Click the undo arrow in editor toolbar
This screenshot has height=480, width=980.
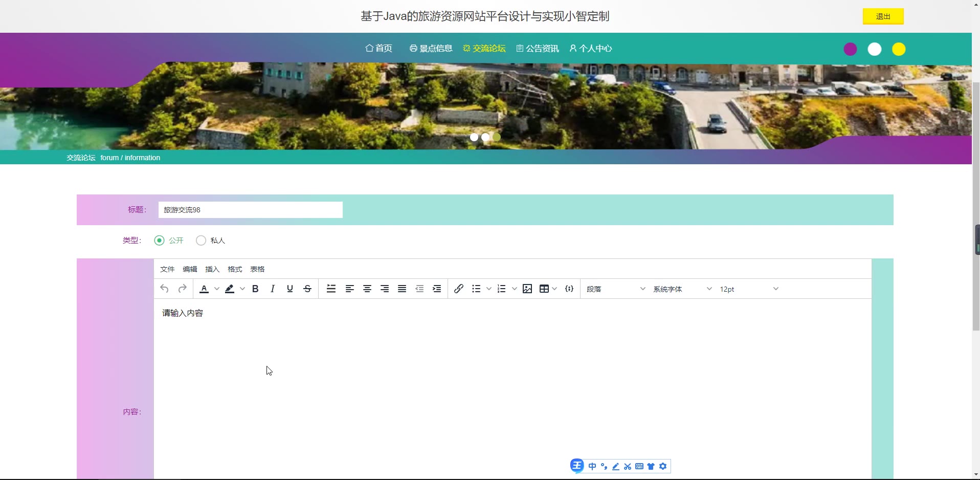click(164, 289)
